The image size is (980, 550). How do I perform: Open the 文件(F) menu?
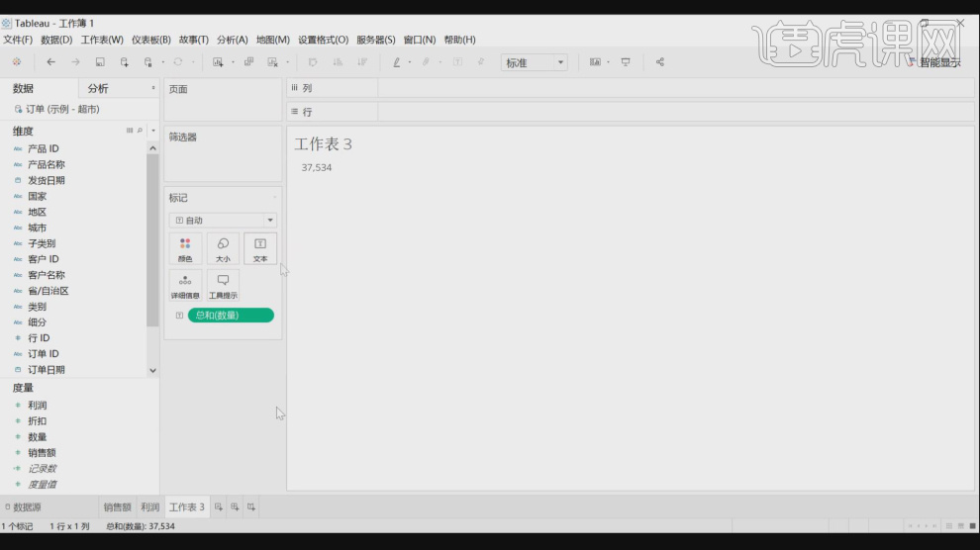[x=18, y=40]
